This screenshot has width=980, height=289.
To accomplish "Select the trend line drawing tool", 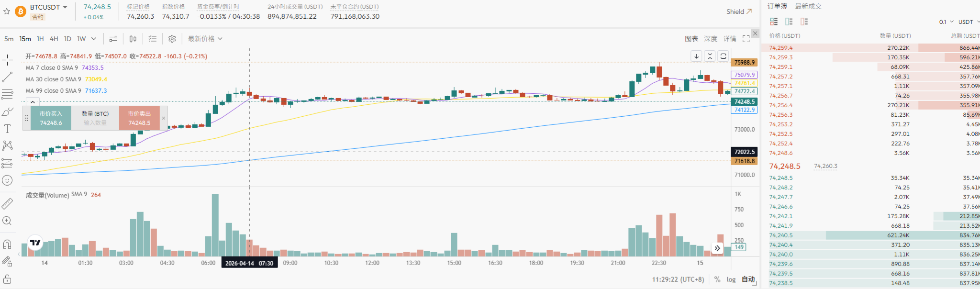I will 7,77.
